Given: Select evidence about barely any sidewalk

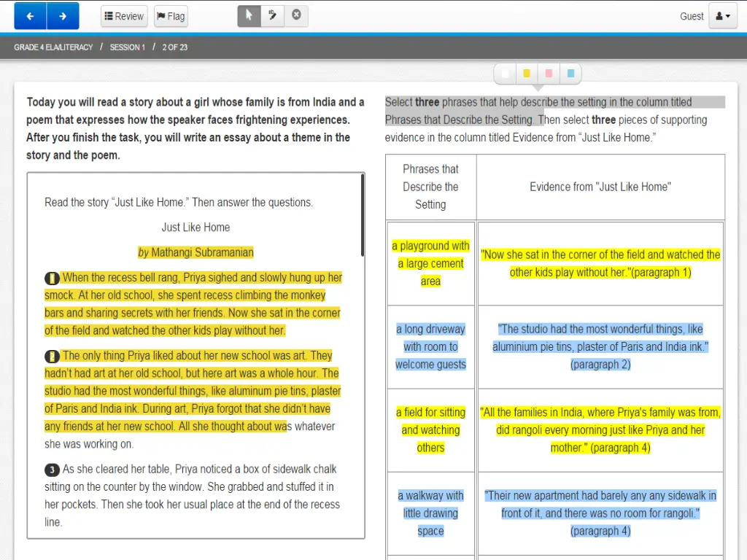Looking at the screenshot, I should point(600,513).
